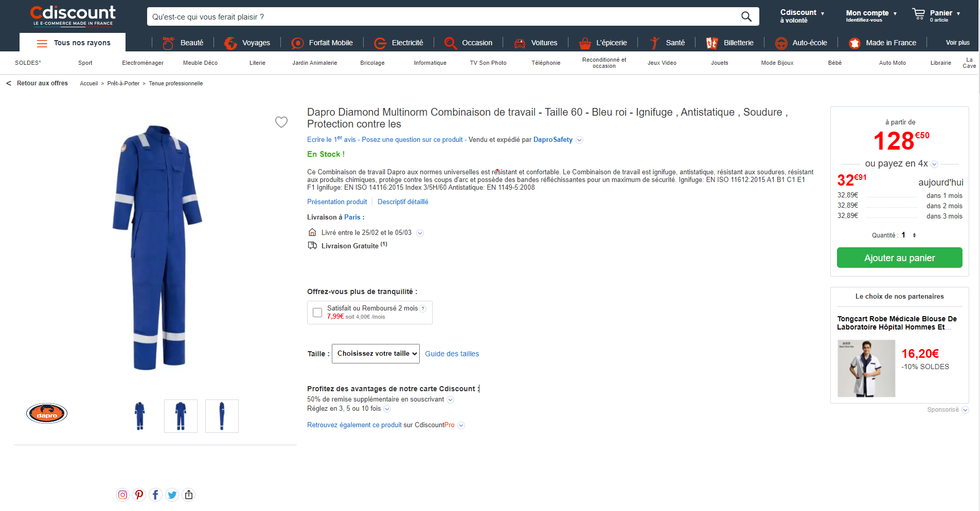Screen dimensions: 980x511
Task: Open the Guide des tailles link
Action: 452,354
